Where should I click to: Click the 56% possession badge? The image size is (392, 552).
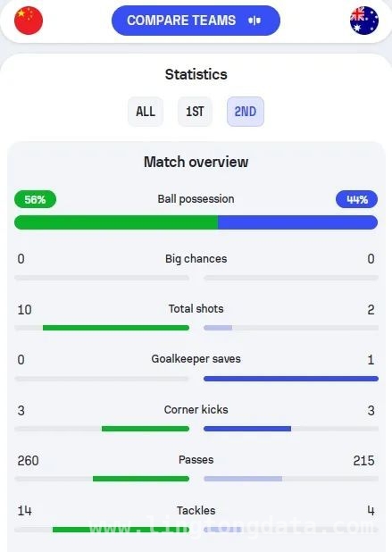point(35,199)
